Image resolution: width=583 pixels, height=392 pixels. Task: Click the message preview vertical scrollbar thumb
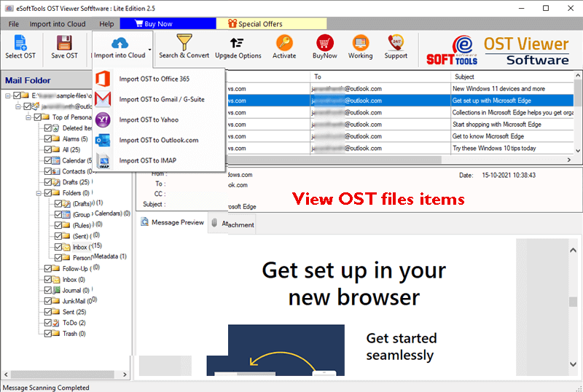pyautogui.click(x=573, y=302)
